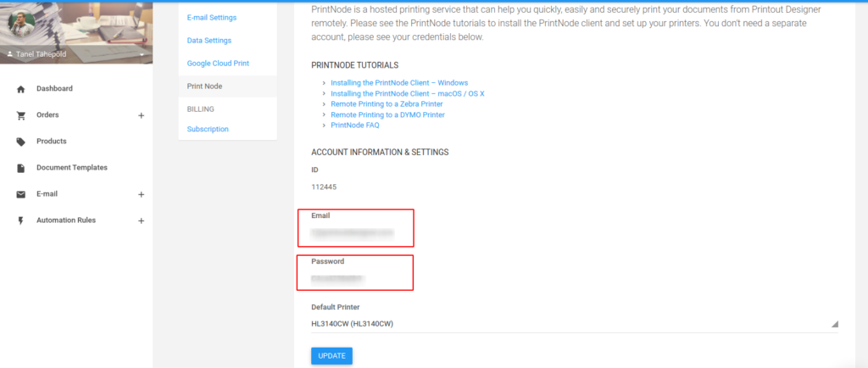This screenshot has height=368, width=868.
Task: Click the Products tag icon
Action: [21, 142]
